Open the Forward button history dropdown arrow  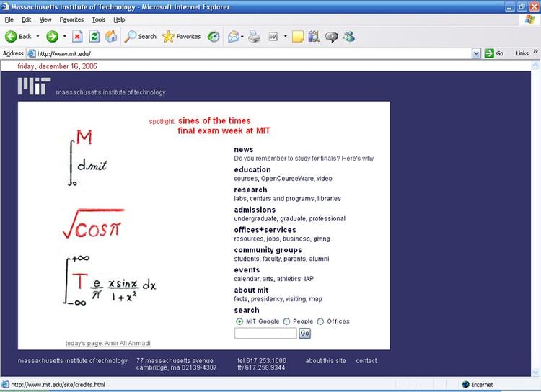click(64, 37)
